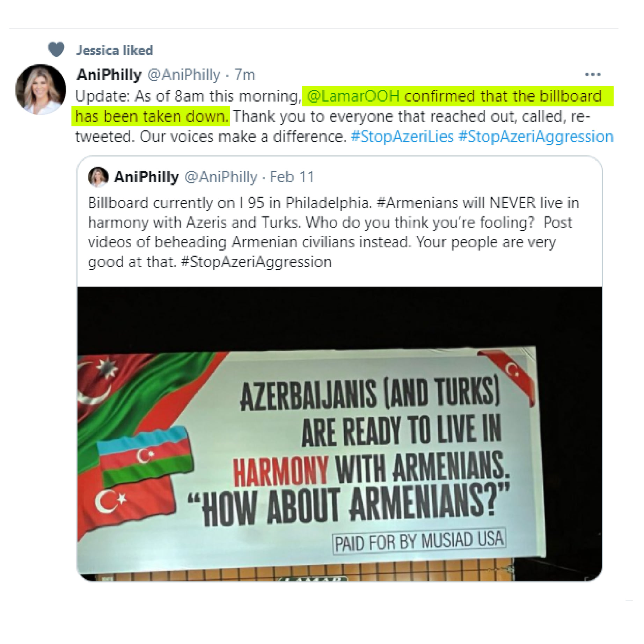Screen dimensions: 644x644
Task: Open the @LamarOOH mention link
Action: 353,96
